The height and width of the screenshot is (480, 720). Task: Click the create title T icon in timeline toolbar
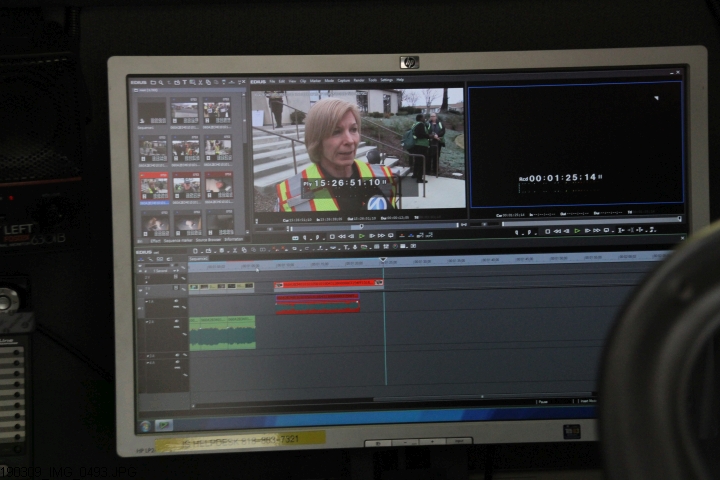pyautogui.click(x=346, y=248)
